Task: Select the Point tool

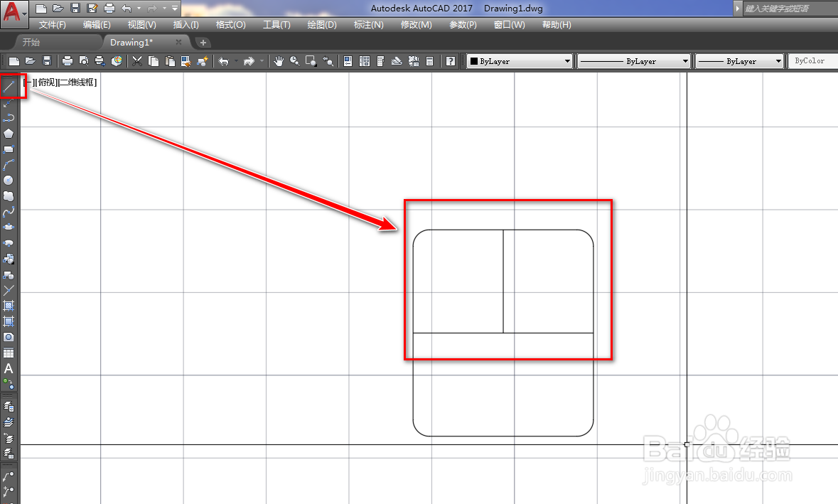Action: pos(9,290)
